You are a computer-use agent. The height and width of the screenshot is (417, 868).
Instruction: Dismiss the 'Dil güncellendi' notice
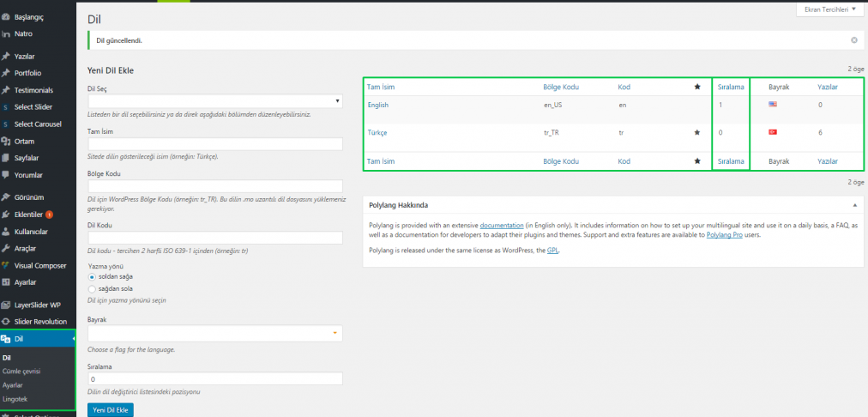(854, 40)
